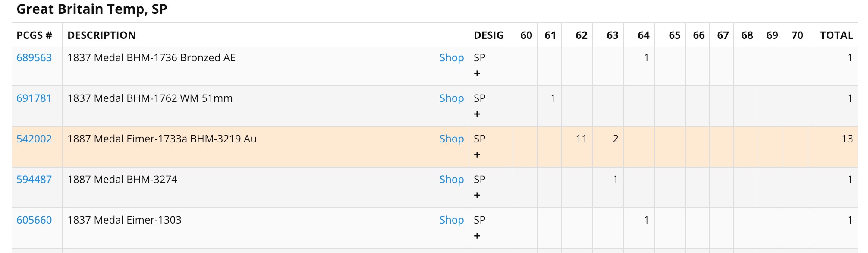Click the DESIG column header
The image size is (868, 253).
(488, 35)
